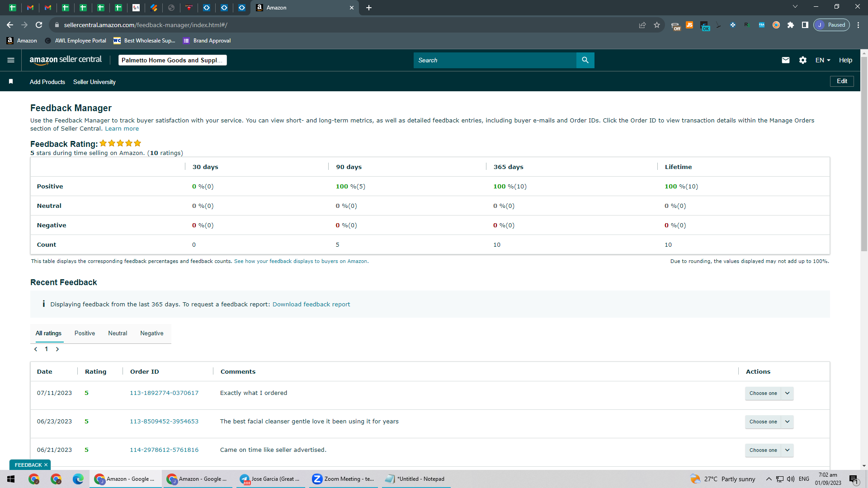Screen dimensions: 868x488
Task: Open a new browser tab
Action: pyautogui.click(x=369, y=8)
